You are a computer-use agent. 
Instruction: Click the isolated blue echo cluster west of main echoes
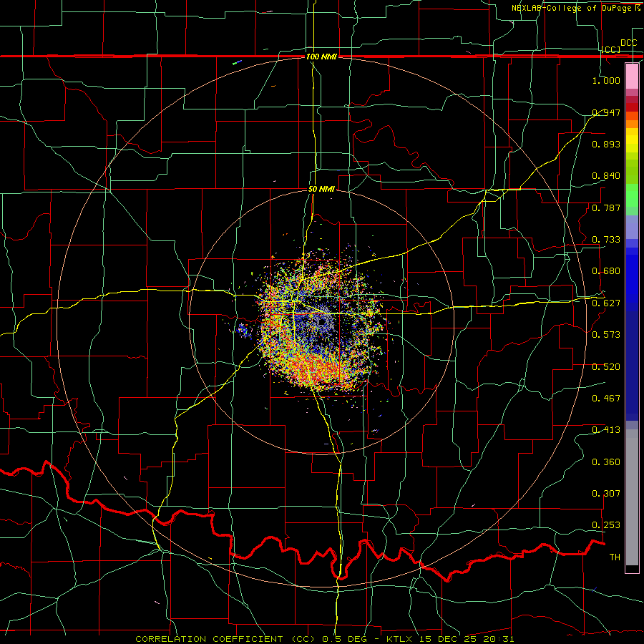[245, 330]
